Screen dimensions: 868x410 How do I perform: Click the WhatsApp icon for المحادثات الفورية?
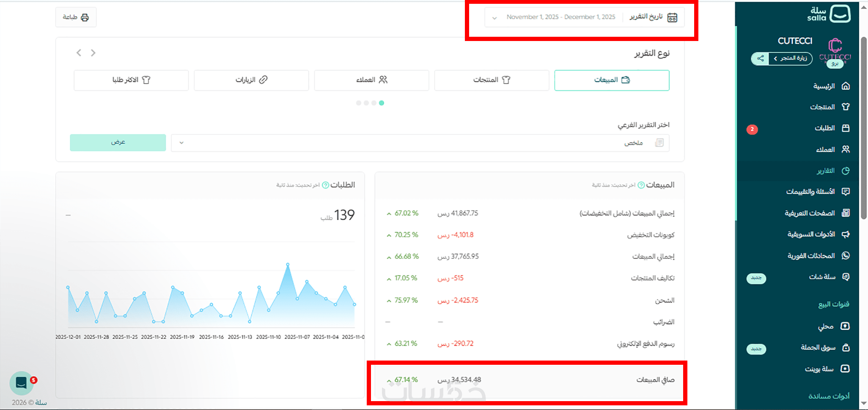846,255
